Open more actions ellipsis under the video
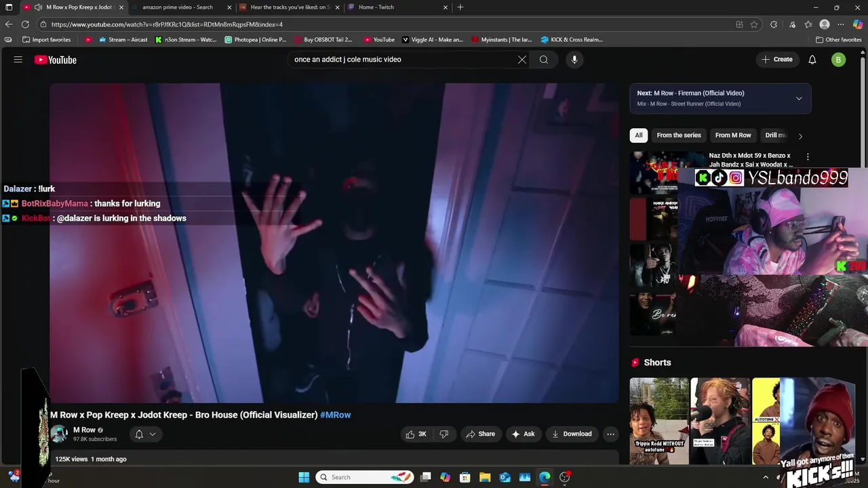This screenshot has width=868, height=488. pos(610,434)
